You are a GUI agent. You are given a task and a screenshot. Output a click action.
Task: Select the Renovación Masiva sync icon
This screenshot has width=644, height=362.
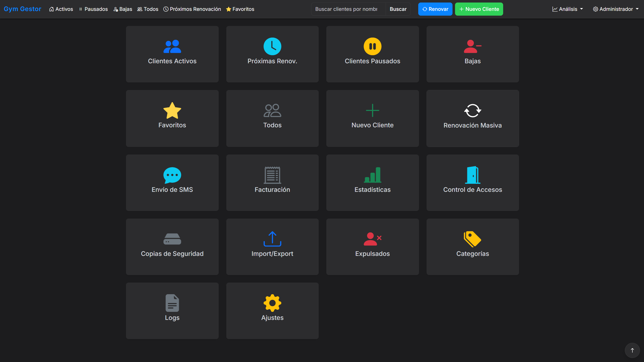(472, 111)
